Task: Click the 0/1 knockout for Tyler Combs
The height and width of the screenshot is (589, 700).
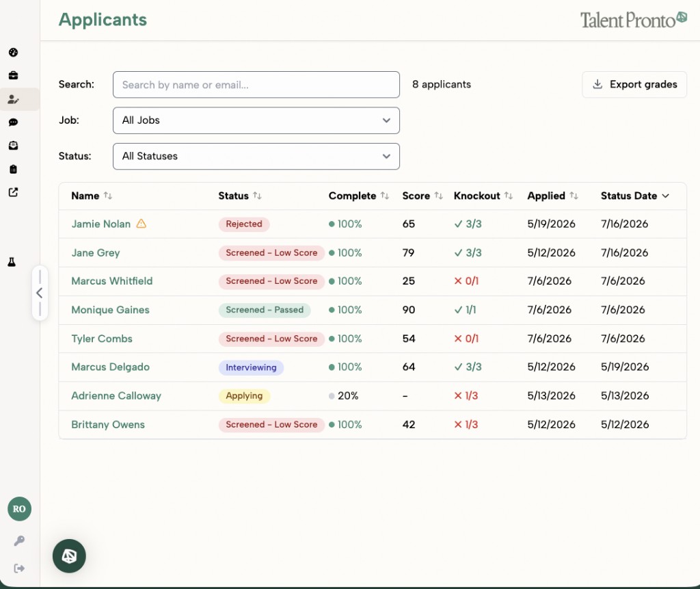Action: tap(466, 339)
